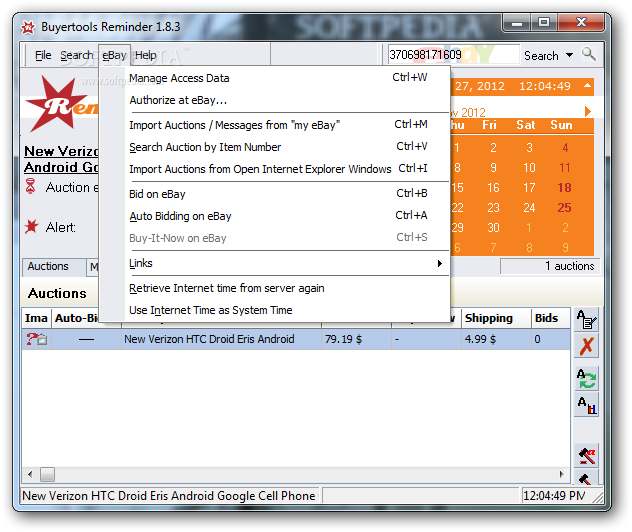Select calendar day 24
The width and height of the screenshot is (632, 532).
pyautogui.click(x=529, y=208)
